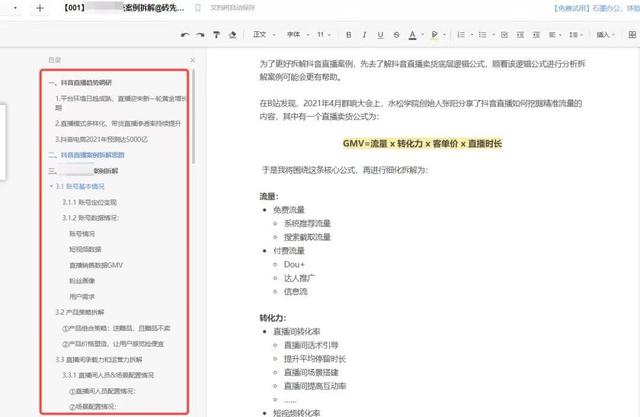Jump to 3.1 账号基本情况 in outline
The image size is (640, 417).
click(80, 186)
